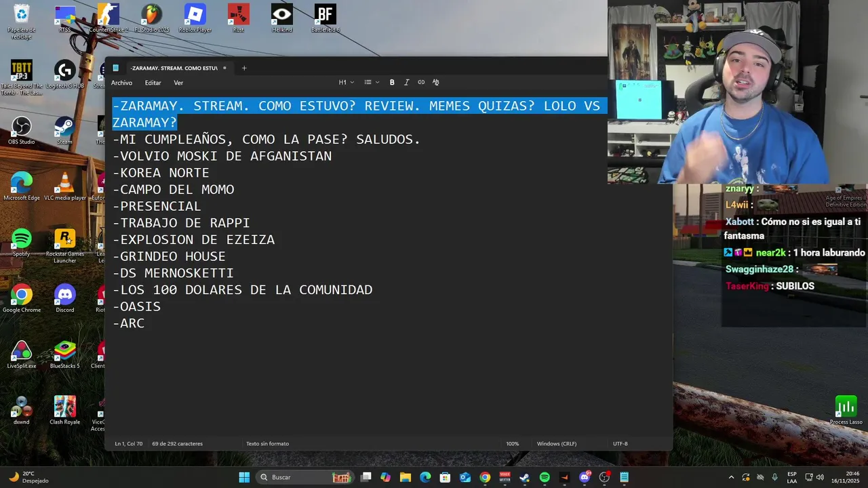Insert a link with Notepad's link icon
The height and width of the screenshot is (488, 868).
click(x=421, y=83)
